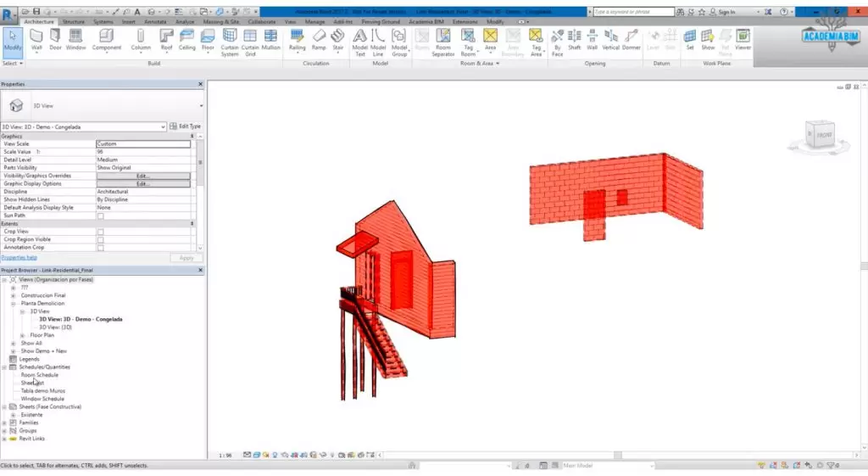
Task: Expand the Revit Links node
Action: (x=4, y=439)
